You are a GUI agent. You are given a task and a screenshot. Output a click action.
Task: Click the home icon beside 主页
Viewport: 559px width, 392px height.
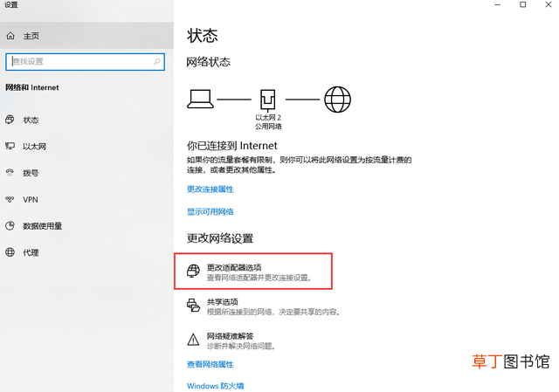coord(10,36)
